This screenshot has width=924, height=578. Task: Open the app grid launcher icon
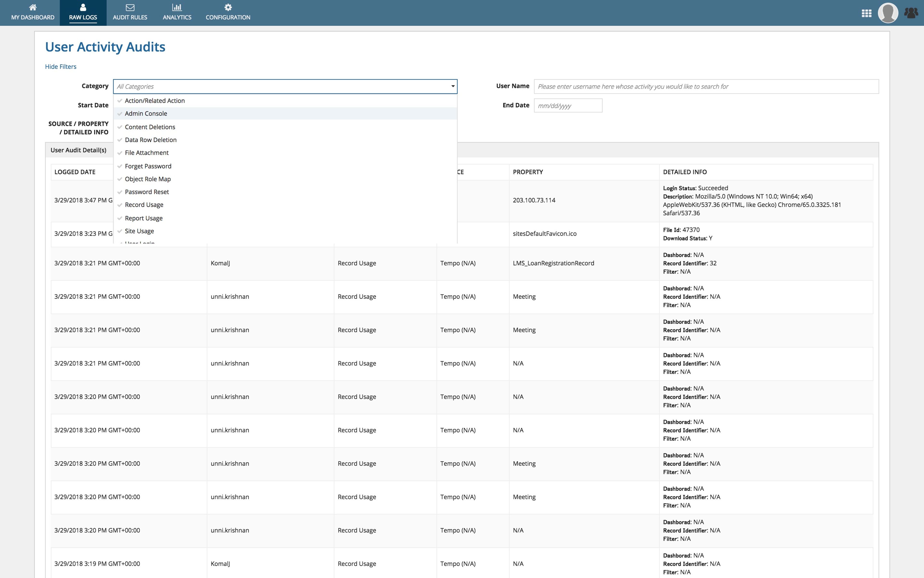[866, 13]
